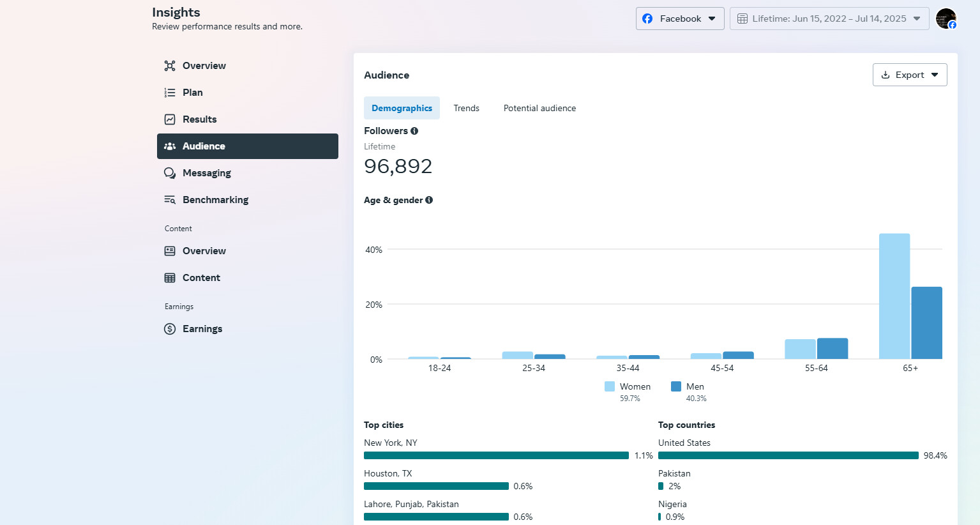
Task: Click the Messaging chat bubble icon
Action: (x=170, y=173)
